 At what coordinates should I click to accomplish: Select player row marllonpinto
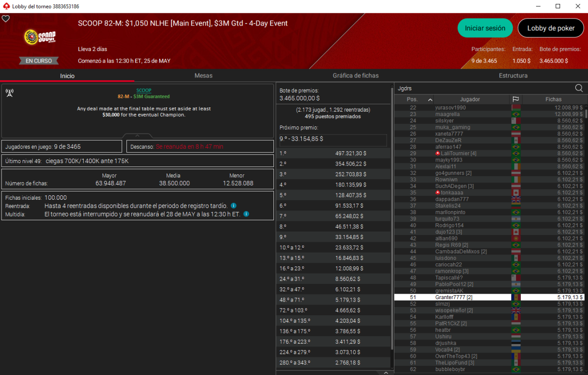tap(490, 212)
